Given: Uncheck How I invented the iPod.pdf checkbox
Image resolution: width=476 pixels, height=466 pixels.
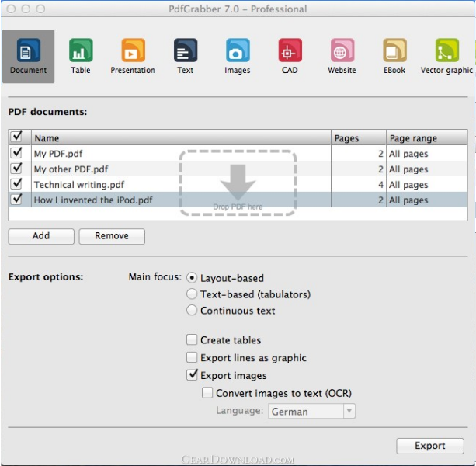Looking at the screenshot, I should (x=16, y=199).
